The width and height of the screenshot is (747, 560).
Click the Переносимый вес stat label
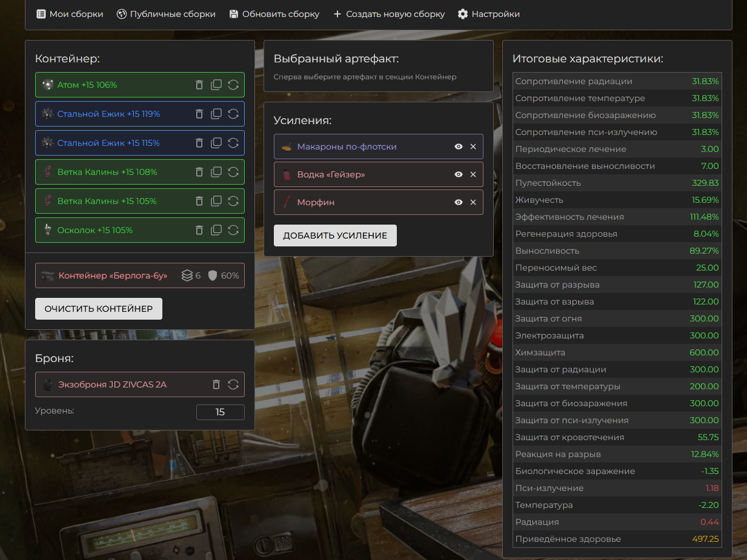coord(555,268)
